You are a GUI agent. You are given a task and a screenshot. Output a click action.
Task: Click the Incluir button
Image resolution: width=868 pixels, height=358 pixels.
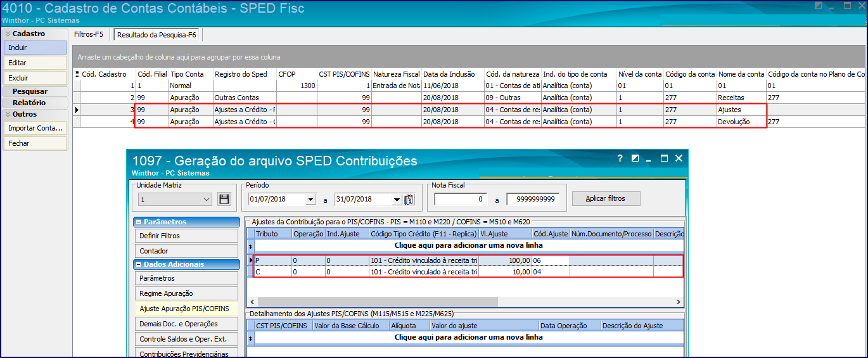click(35, 48)
